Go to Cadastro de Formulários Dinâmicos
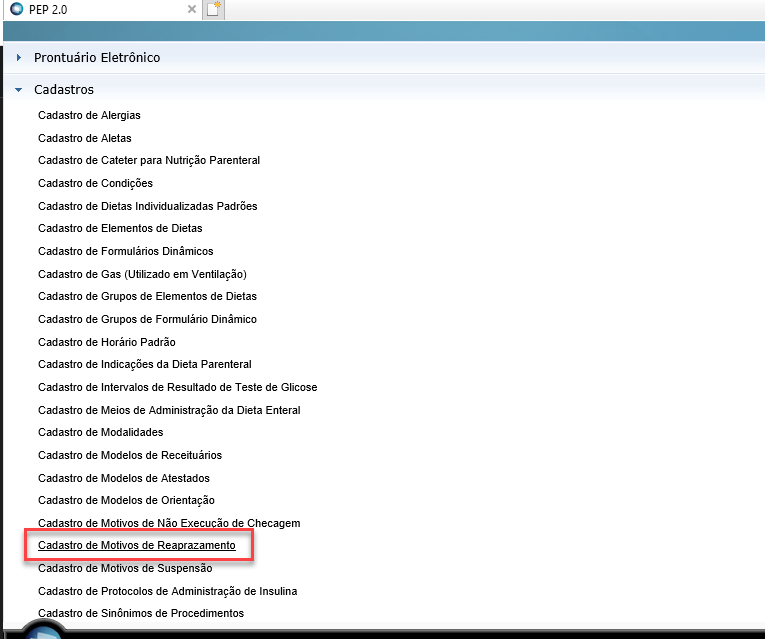Image resolution: width=765 pixels, height=639 pixels. tap(126, 251)
